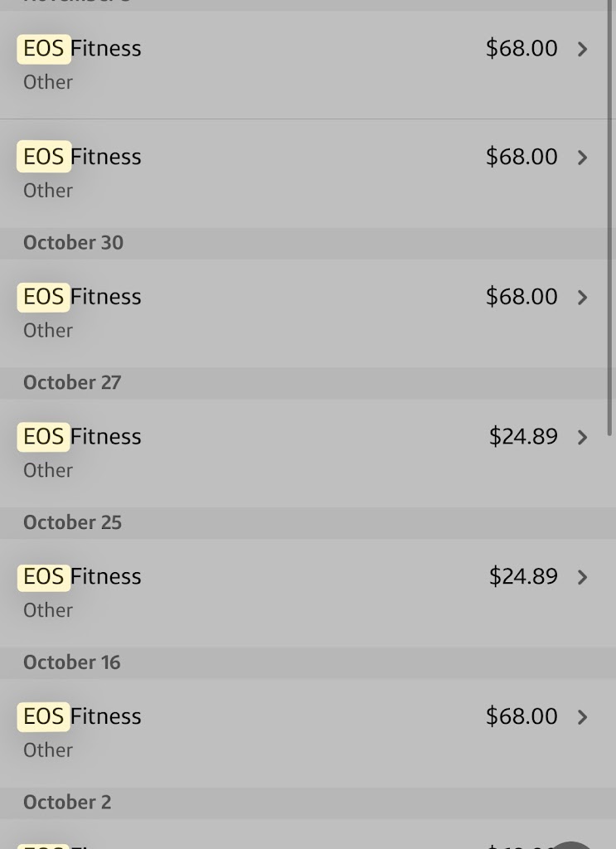Open chevron of topmost EOS Fitness $68.00 row

click(582, 49)
